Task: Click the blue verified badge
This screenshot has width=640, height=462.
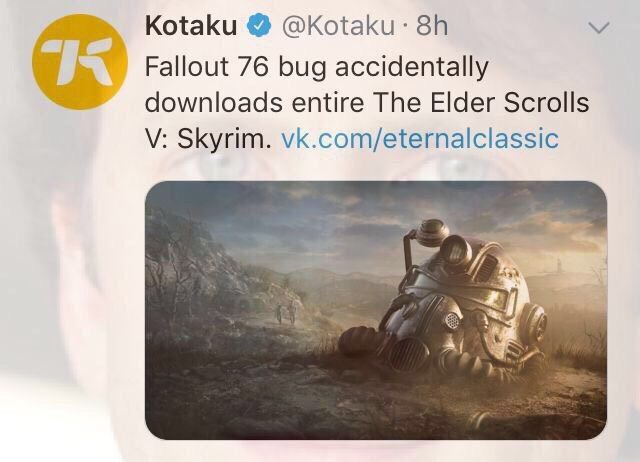Action: pyautogui.click(x=259, y=25)
